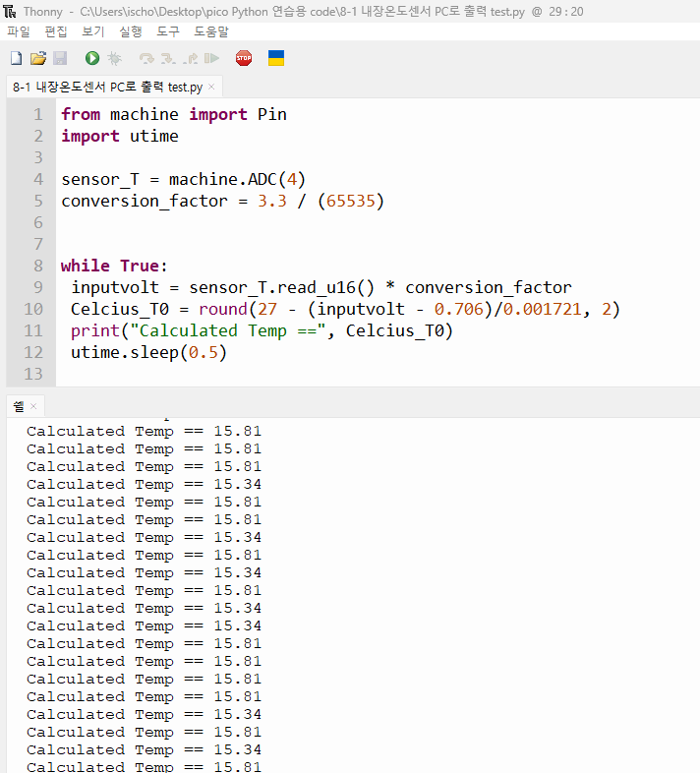Click empty line 13 in editor
The image size is (700, 773).
tap(378, 374)
